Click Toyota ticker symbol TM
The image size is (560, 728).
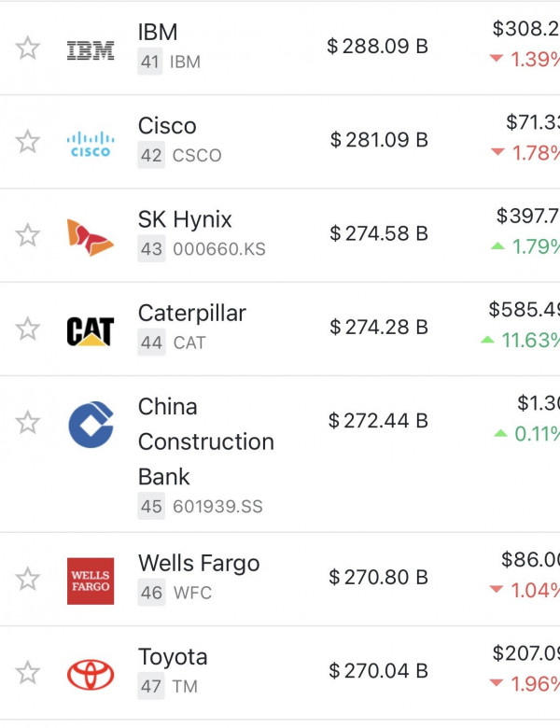click(x=187, y=687)
